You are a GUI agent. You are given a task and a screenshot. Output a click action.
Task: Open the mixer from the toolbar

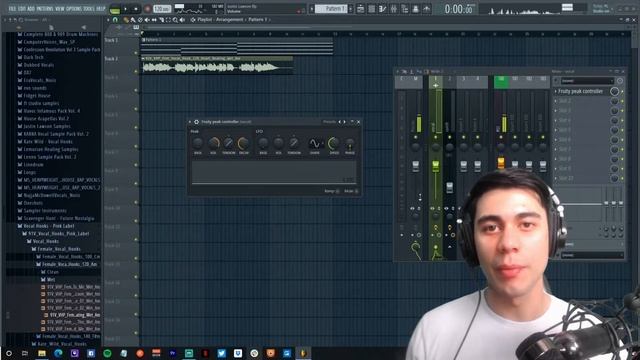tap(393, 9)
